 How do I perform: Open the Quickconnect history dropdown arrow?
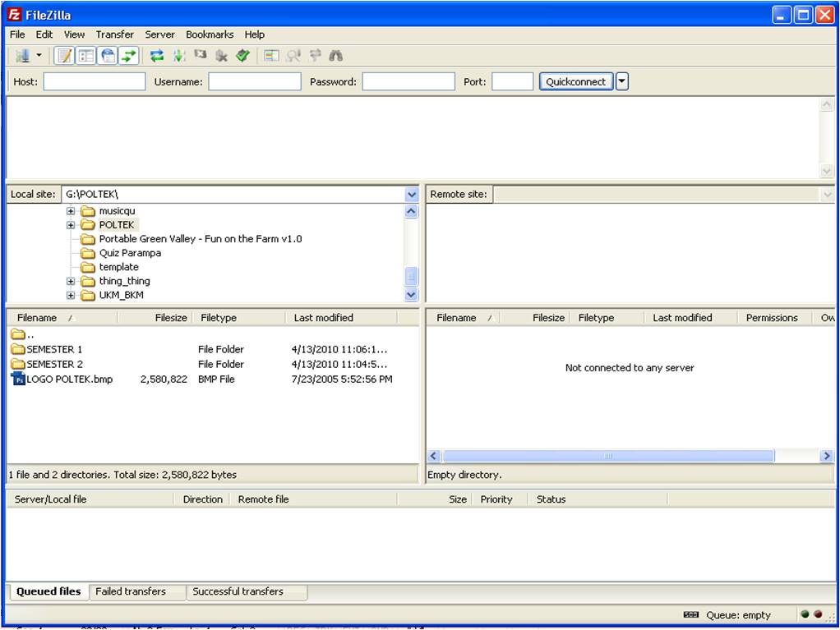[621, 81]
